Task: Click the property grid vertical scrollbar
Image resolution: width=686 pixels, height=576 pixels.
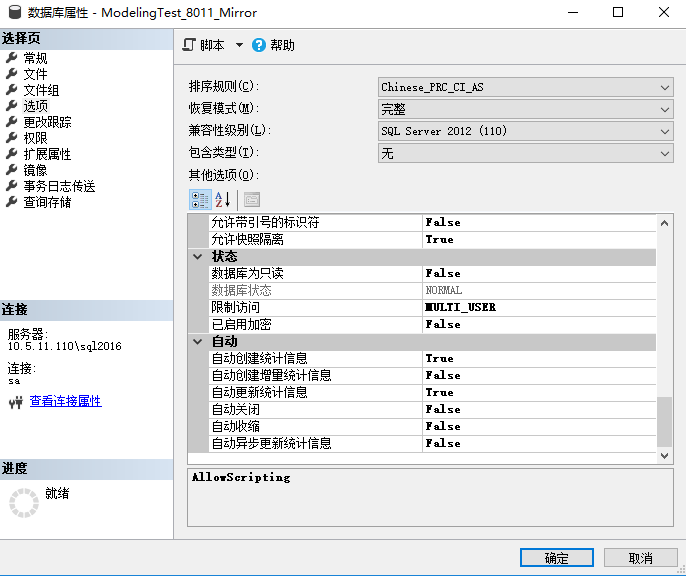Action: [665, 420]
